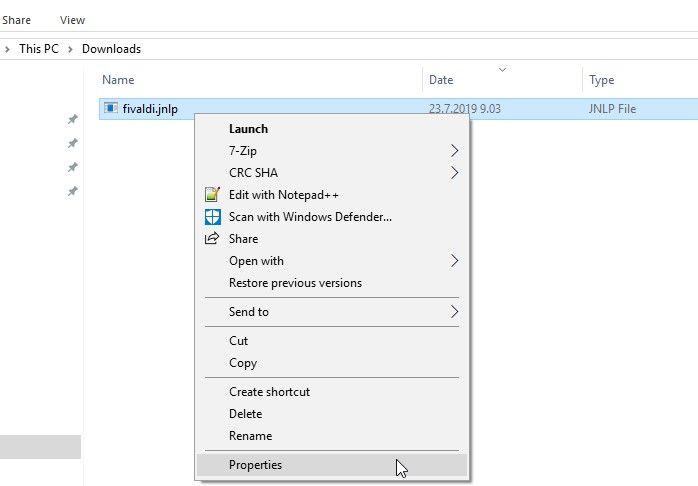Select Restore previous versions
The width and height of the screenshot is (698, 486).
[x=295, y=283]
